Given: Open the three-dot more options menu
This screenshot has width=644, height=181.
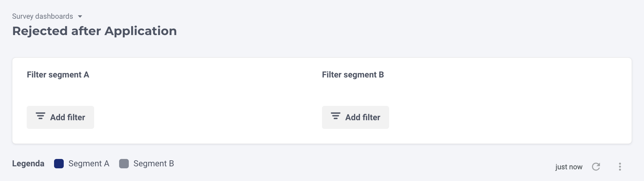Looking at the screenshot, I should point(620,167).
